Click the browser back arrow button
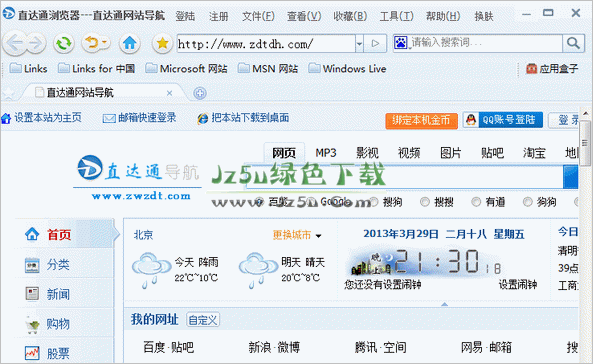This screenshot has width=593, height=364. tap(15, 44)
